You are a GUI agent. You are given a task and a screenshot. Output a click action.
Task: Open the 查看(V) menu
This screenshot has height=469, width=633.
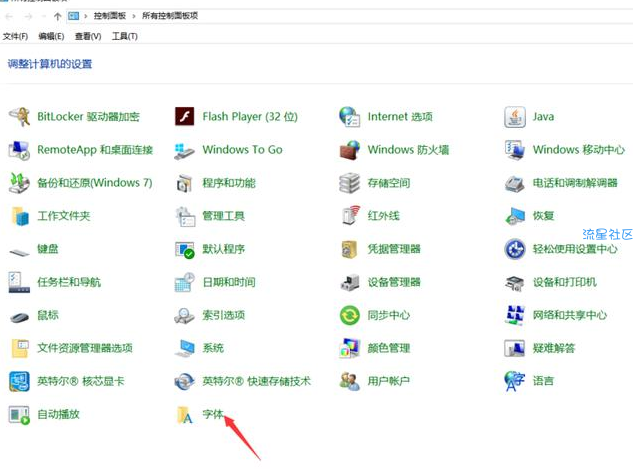tap(88, 36)
